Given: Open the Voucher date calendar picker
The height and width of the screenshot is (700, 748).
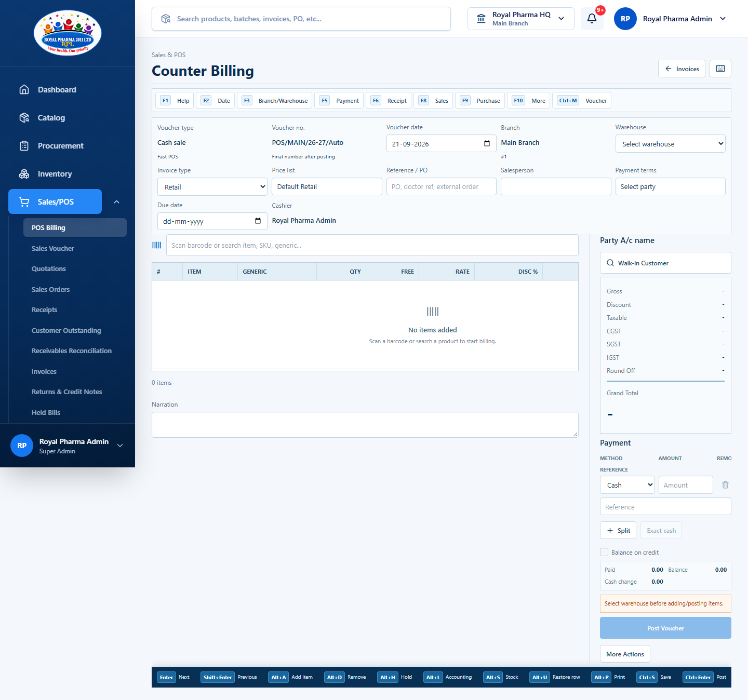Looking at the screenshot, I should [x=487, y=144].
